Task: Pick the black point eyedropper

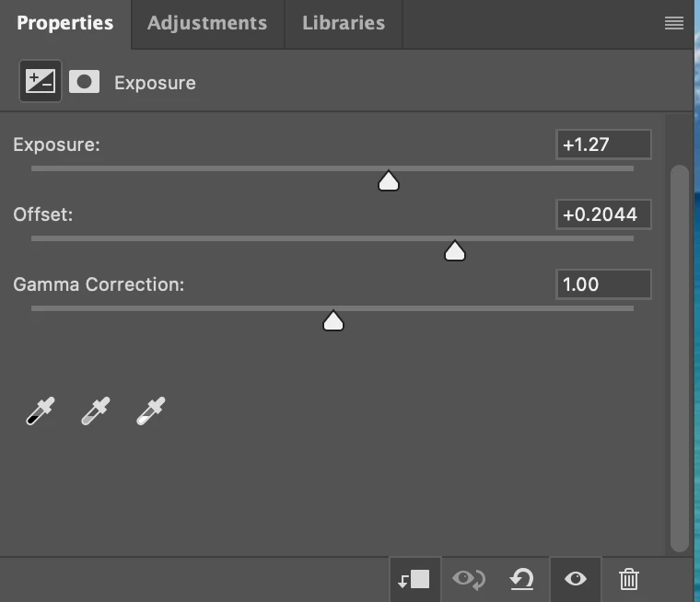Action: 41,411
